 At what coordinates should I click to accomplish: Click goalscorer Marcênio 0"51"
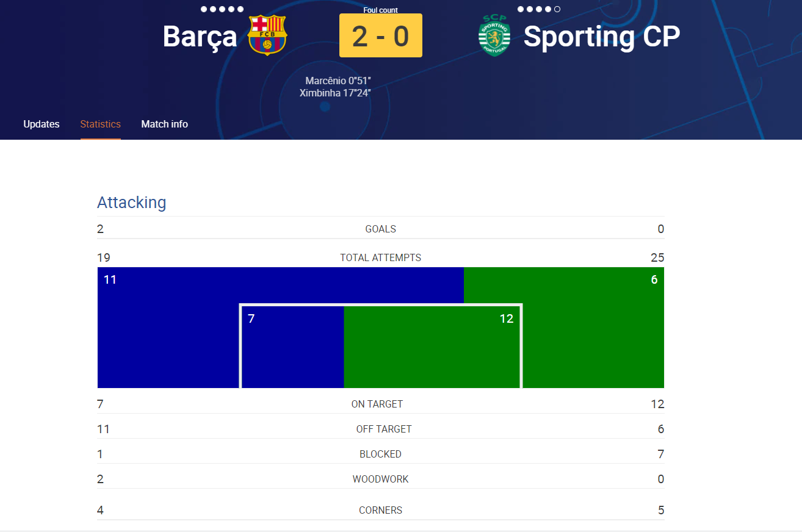tap(338, 81)
